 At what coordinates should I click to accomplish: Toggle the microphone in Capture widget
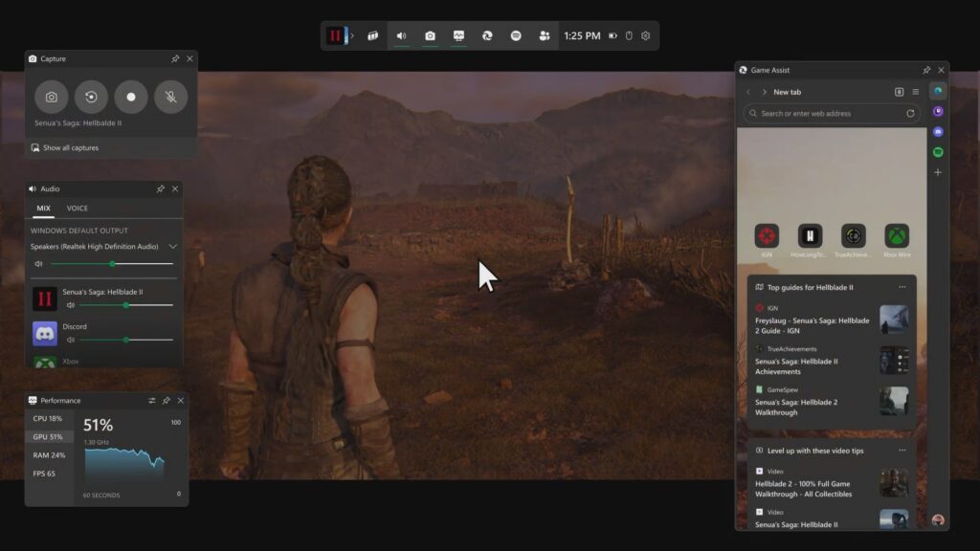point(170,98)
